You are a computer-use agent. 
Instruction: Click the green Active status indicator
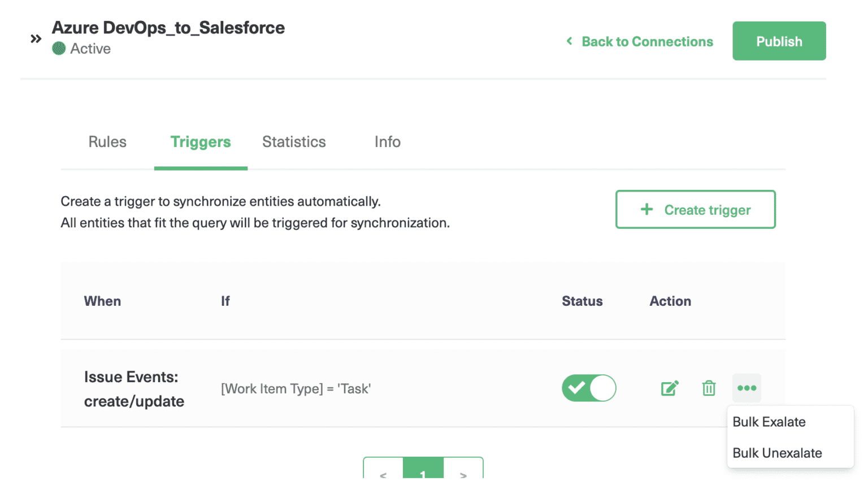[x=59, y=49]
